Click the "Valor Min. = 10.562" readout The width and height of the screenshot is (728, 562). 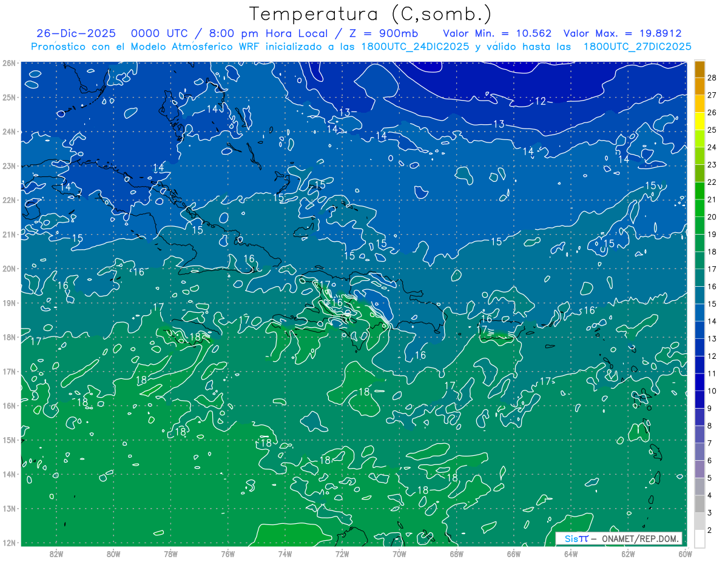pyautogui.click(x=497, y=33)
